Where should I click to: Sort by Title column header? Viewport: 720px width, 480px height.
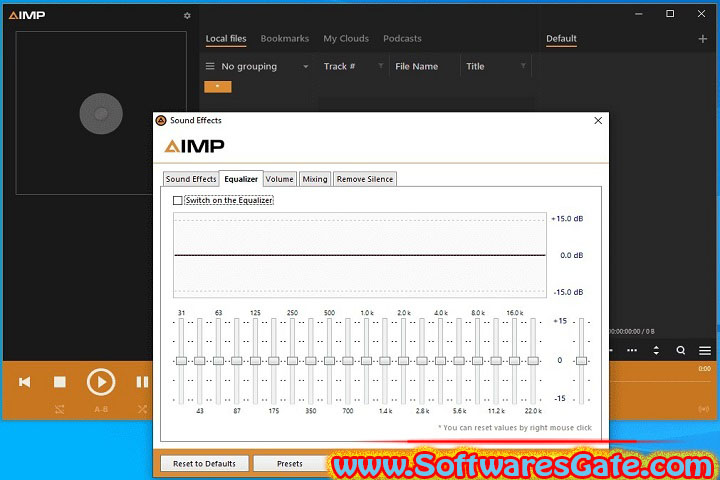click(475, 66)
